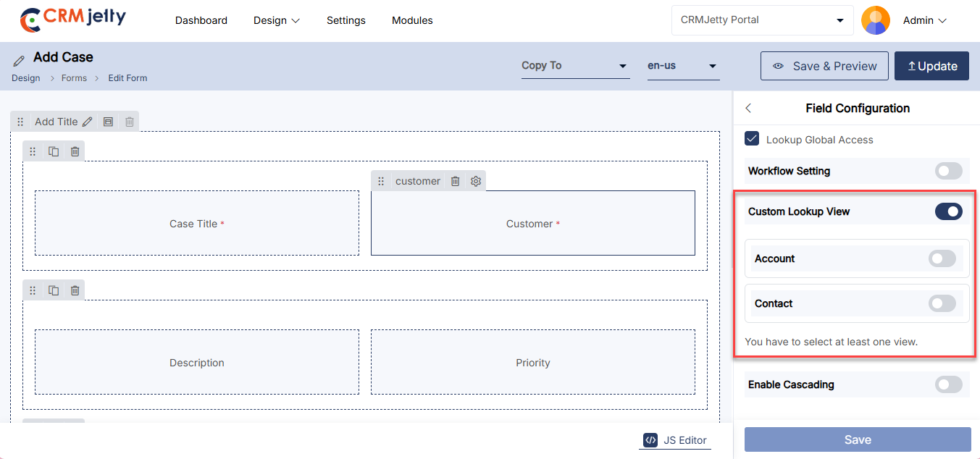Uncheck the Lookup Global Access checkbox
The height and width of the screenshot is (459, 980).
point(752,139)
